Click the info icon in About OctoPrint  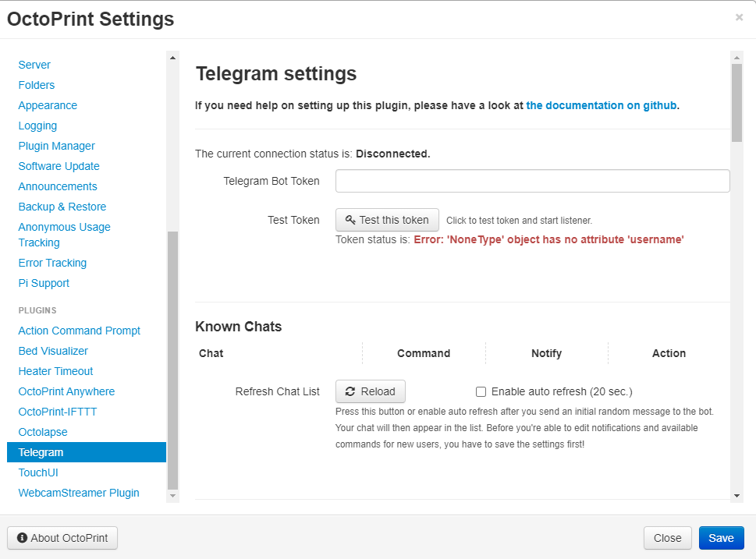22,538
